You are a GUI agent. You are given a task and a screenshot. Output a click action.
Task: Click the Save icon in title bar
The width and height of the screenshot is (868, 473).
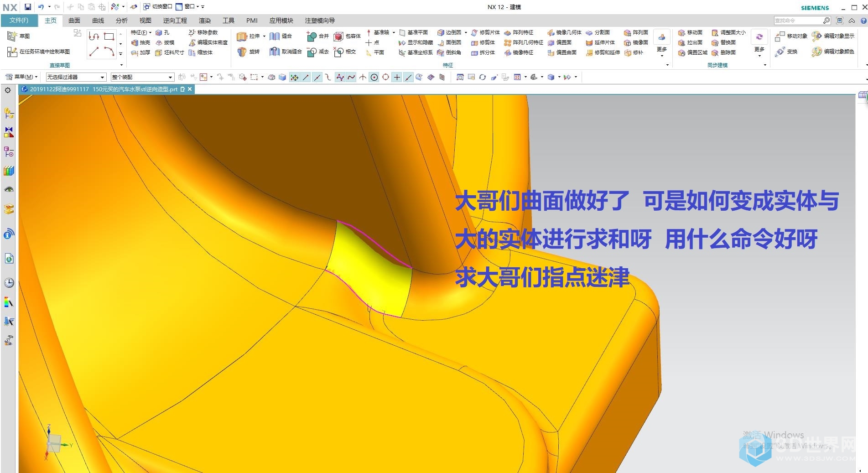[28, 7]
